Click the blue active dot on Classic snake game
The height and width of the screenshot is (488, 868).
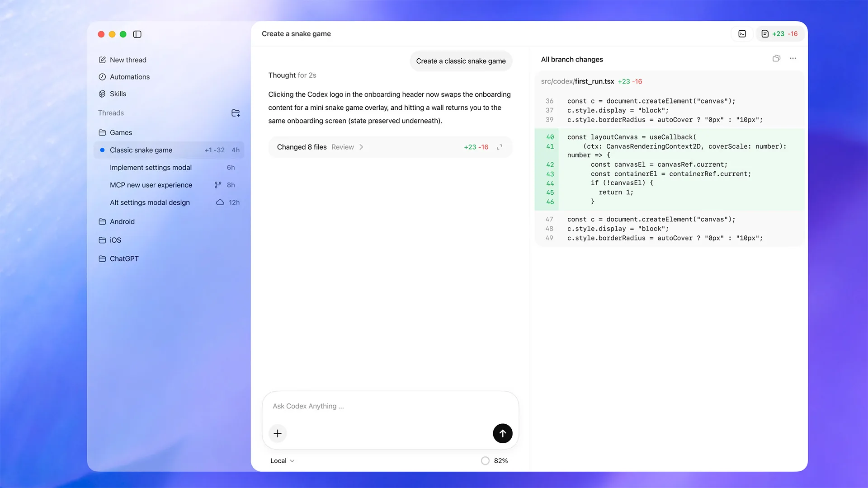[x=102, y=150]
